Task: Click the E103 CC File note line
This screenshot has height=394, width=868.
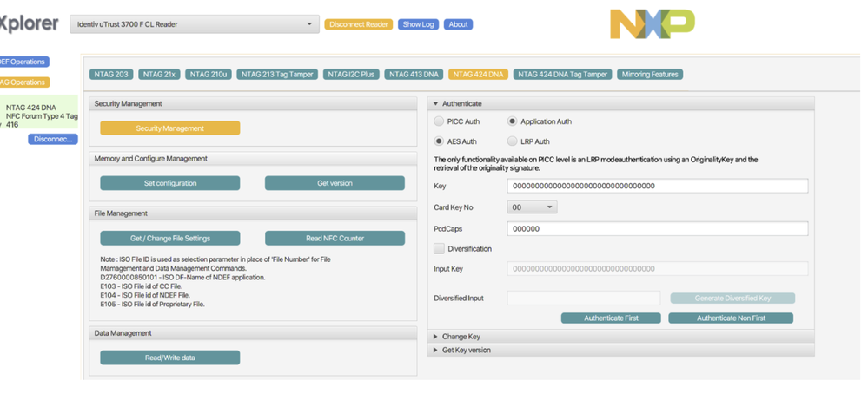Action: coord(141,286)
